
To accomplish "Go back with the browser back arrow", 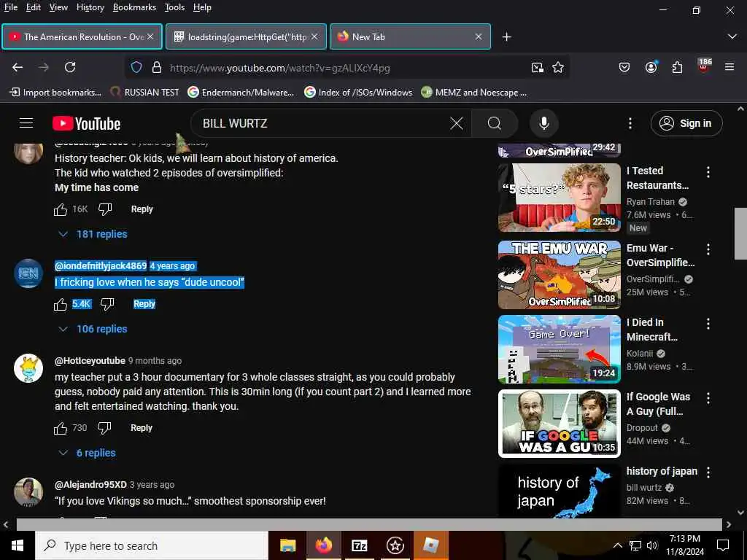I will (18, 68).
